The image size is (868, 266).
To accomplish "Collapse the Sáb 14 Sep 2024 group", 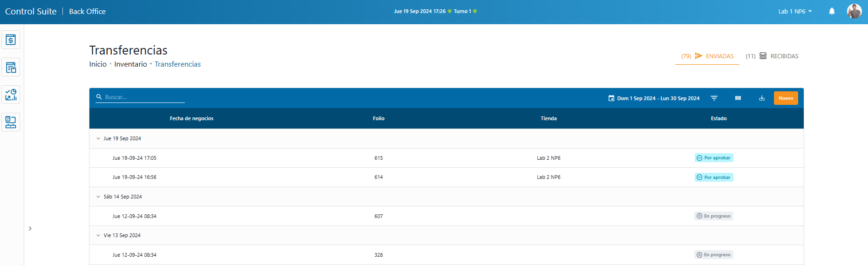I will tap(98, 197).
